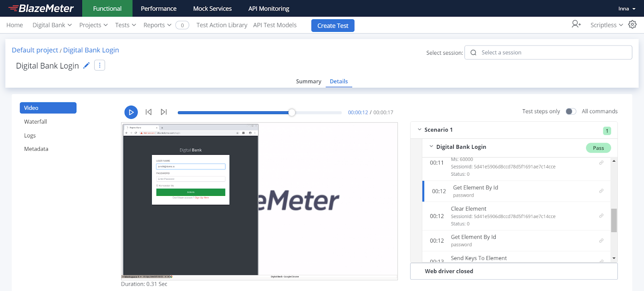Image resolution: width=644 pixels, height=291 pixels.
Task: Open the Logs view
Action: 30,135
